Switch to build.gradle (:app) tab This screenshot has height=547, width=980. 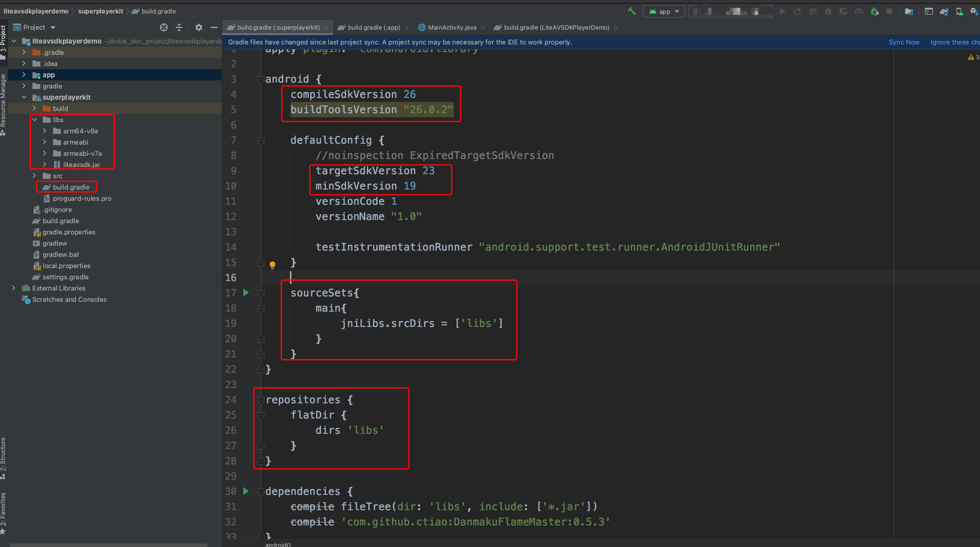(374, 27)
